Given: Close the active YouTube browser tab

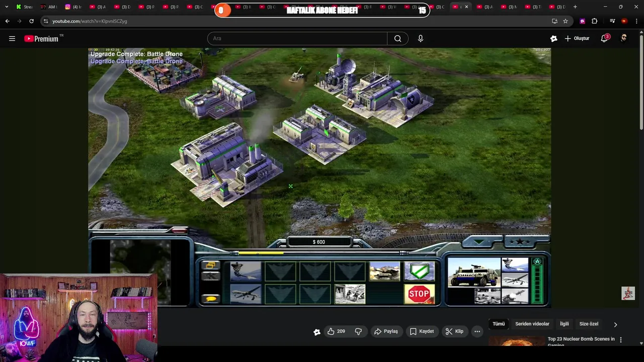Looking at the screenshot, I should coord(466,7).
